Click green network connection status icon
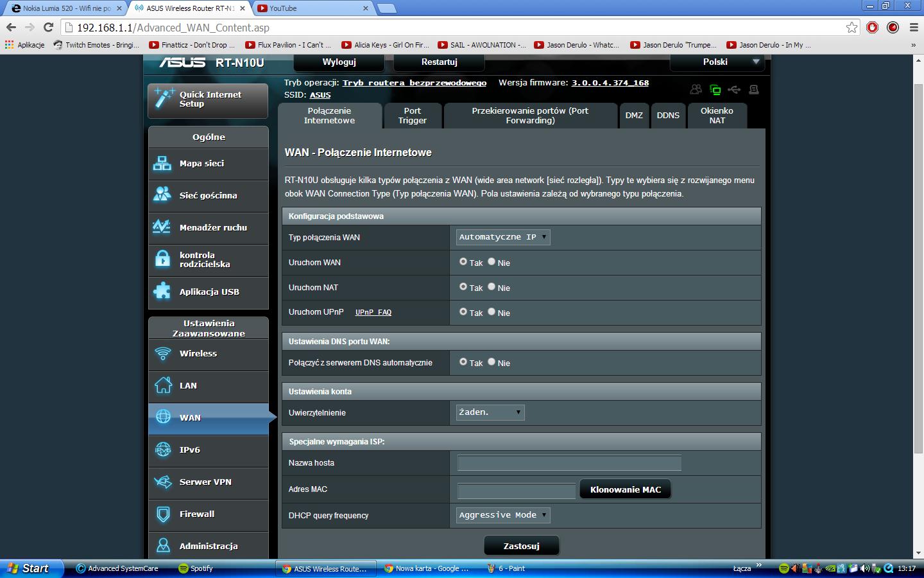924x578 pixels. click(x=715, y=90)
